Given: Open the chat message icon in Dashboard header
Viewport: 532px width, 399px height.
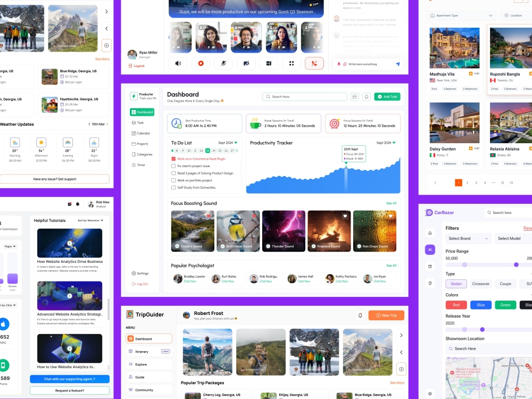Looking at the screenshot, I should pyautogui.click(x=354, y=97).
